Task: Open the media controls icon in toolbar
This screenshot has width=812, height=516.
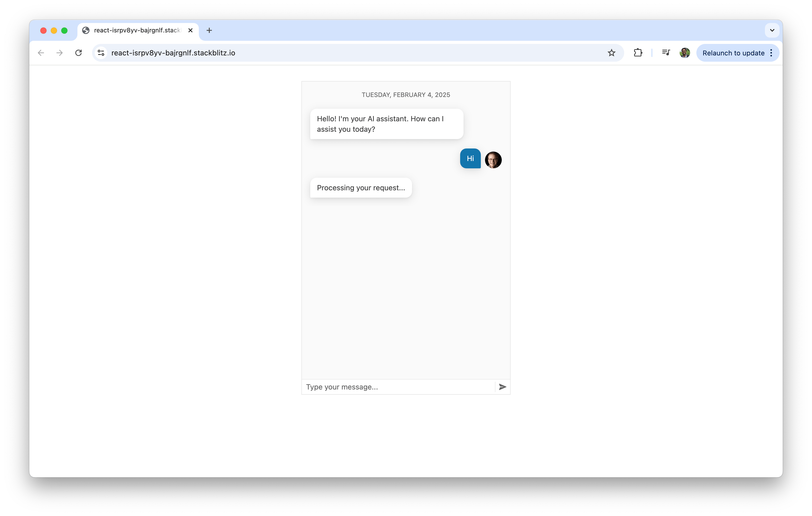Action: (x=666, y=53)
